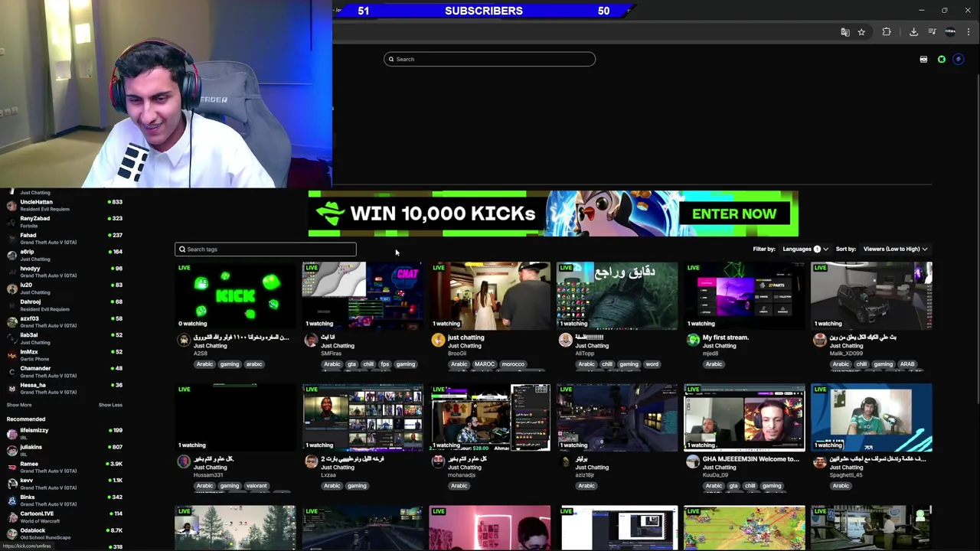The height and width of the screenshot is (551, 980).
Task: Open the browser downloads icon
Action: coord(913,32)
